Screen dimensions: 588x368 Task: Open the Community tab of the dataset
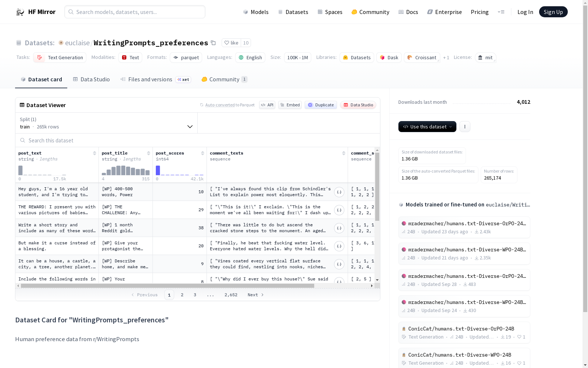(x=224, y=79)
